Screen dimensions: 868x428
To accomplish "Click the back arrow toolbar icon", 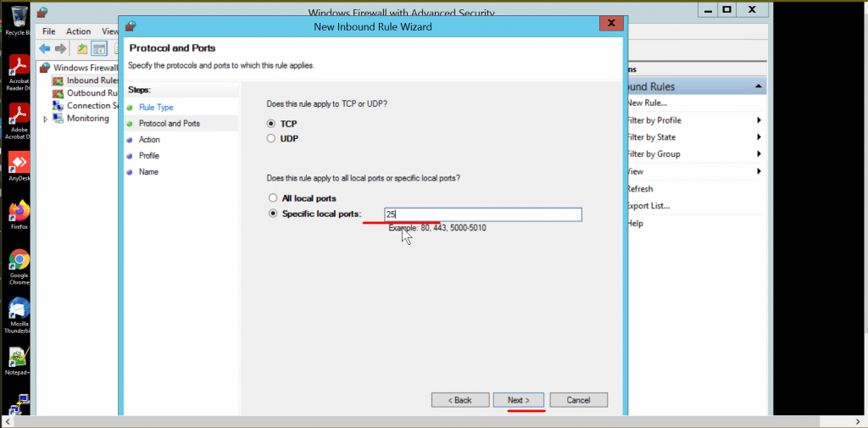I will click(x=44, y=48).
